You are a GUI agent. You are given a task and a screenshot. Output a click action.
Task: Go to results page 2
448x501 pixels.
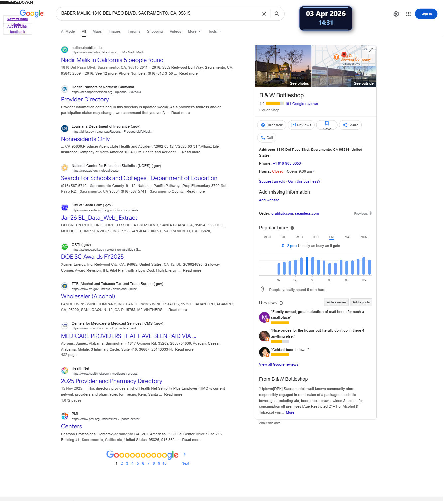(122, 463)
